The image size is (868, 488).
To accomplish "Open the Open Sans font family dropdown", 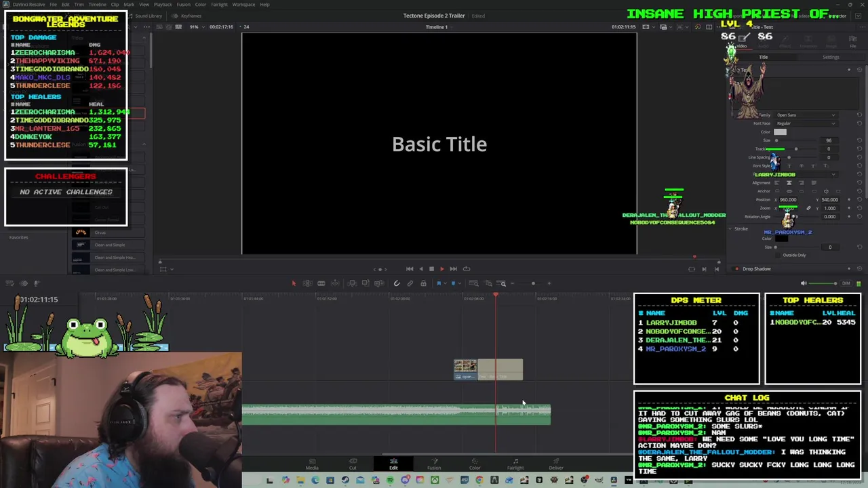I will (x=806, y=115).
